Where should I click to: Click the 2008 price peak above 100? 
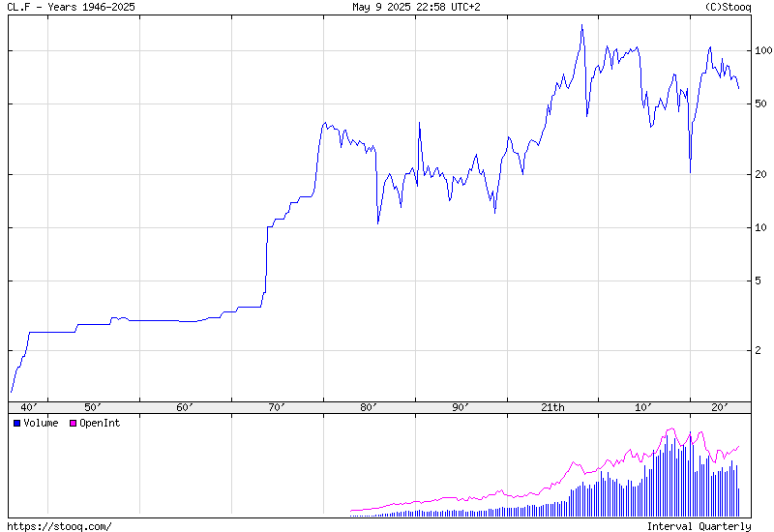581,26
